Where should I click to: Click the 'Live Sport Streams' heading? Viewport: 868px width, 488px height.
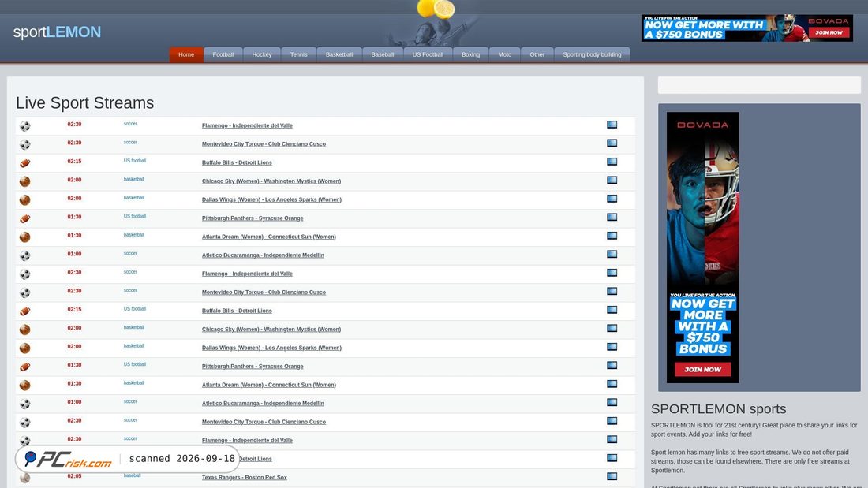coord(84,103)
